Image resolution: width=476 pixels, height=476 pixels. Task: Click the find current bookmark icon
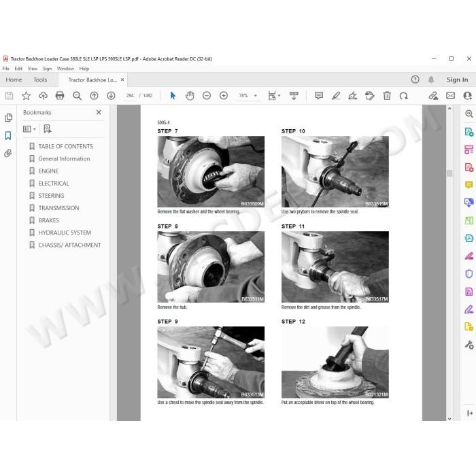48,129
